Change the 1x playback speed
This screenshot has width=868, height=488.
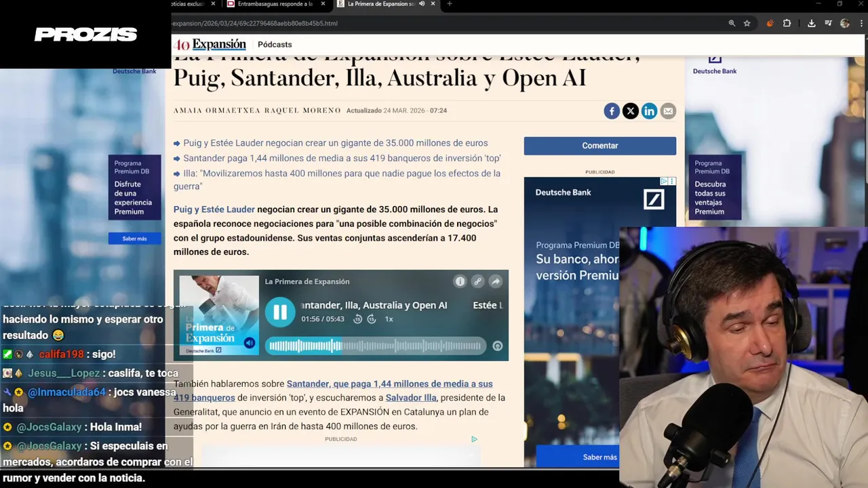tap(389, 319)
